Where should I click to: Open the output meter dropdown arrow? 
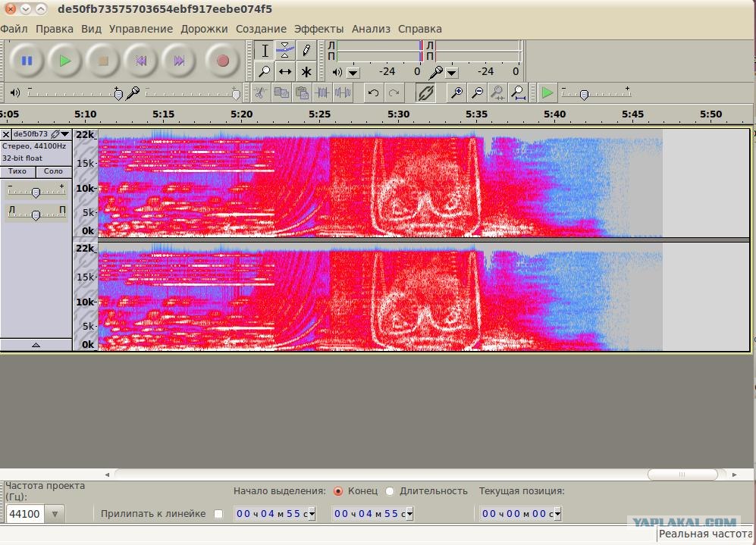pyautogui.click(x=353, y=73)
